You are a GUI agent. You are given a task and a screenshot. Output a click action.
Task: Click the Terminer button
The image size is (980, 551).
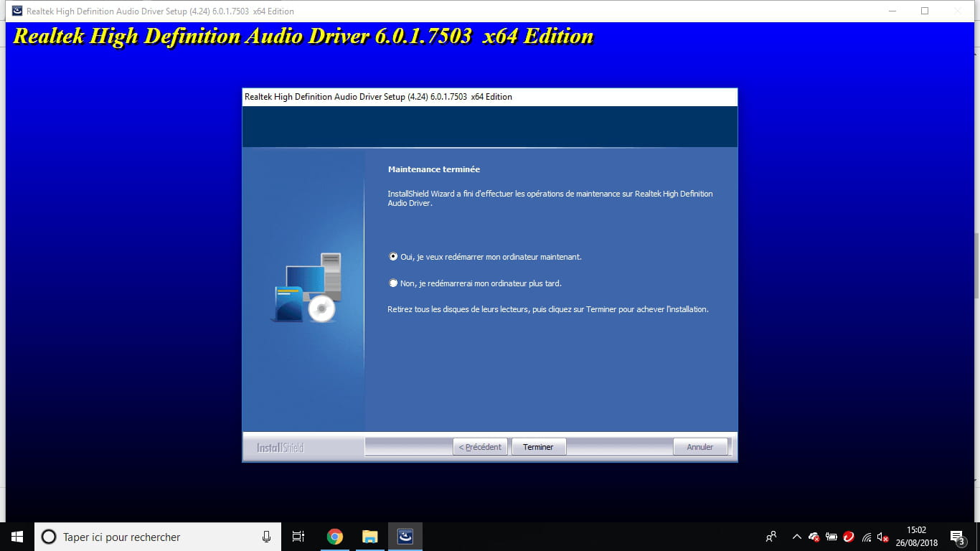tap(538, 447)
